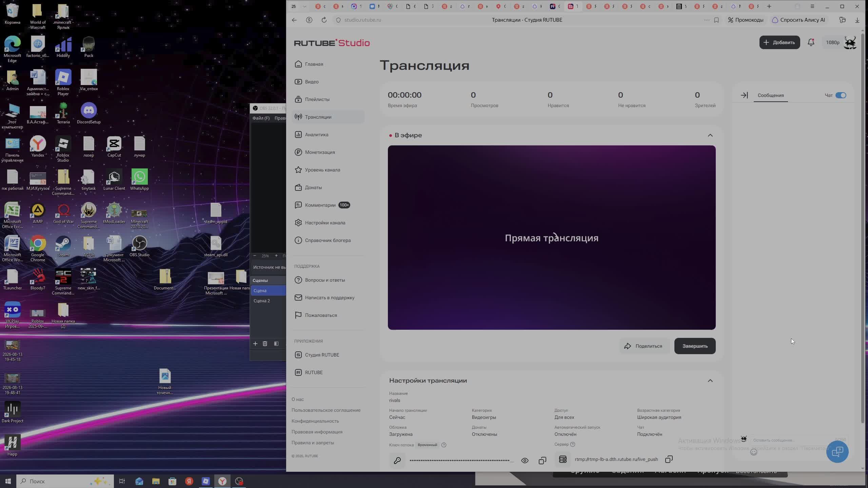Open the RUTUBE app link

314,372
